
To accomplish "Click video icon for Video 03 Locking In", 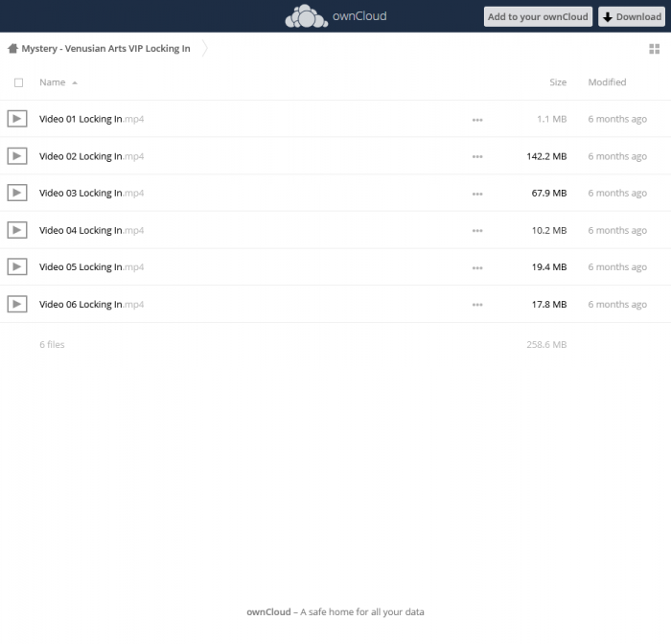I will (x=17, y=193).
